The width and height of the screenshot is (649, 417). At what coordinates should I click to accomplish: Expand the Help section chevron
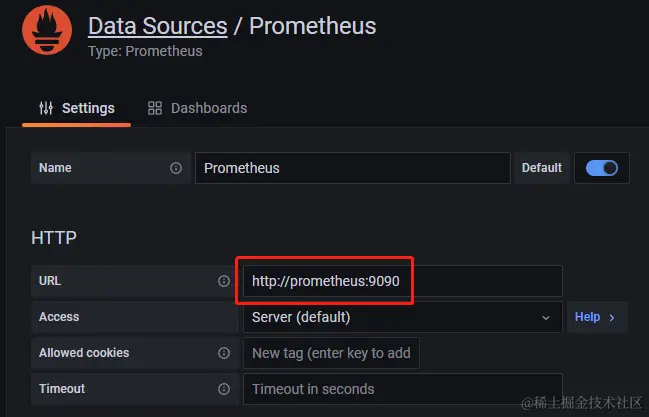point(612,317)
